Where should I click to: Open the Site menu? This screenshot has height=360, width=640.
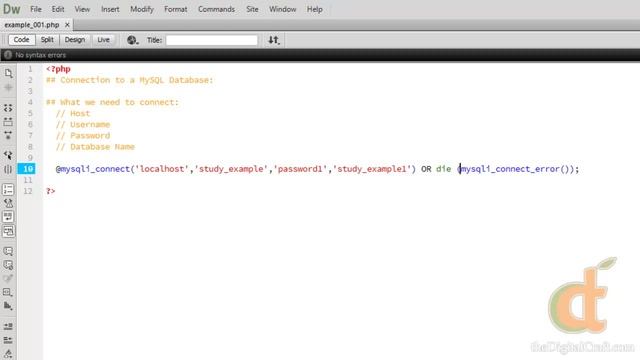point(252,9)
